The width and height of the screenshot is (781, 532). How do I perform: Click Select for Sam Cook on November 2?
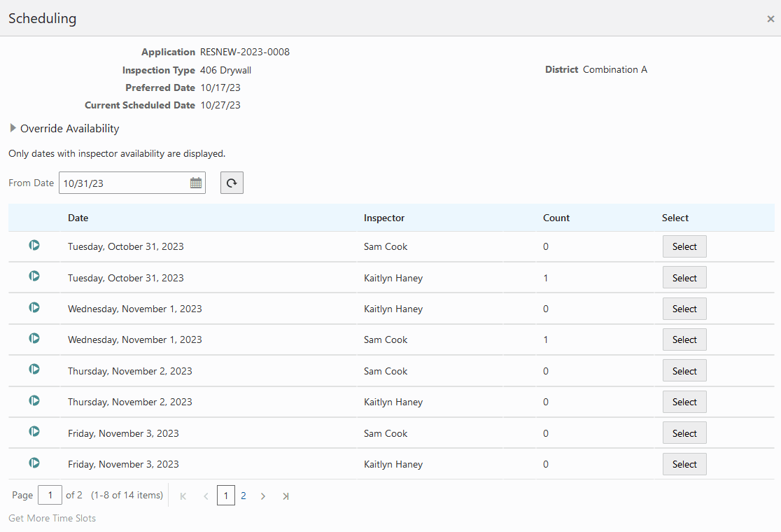pos(684,370)
